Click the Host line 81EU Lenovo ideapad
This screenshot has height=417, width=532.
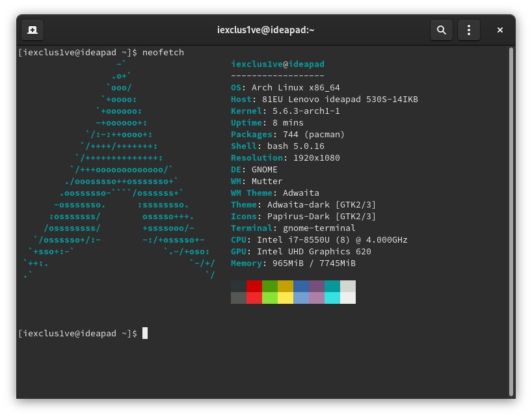tap(325, 100)
